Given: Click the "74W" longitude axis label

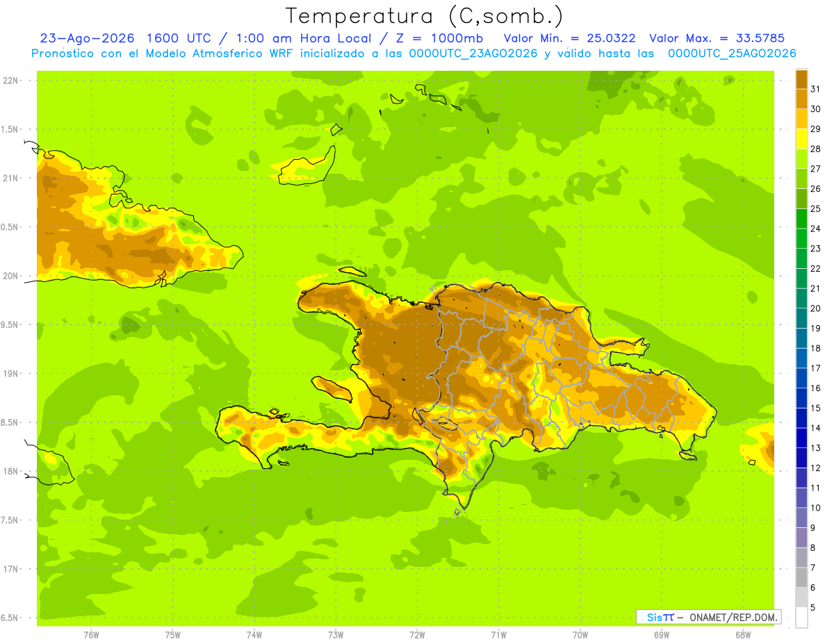Looking at the screenshot, I should click(x=254, y=635).
